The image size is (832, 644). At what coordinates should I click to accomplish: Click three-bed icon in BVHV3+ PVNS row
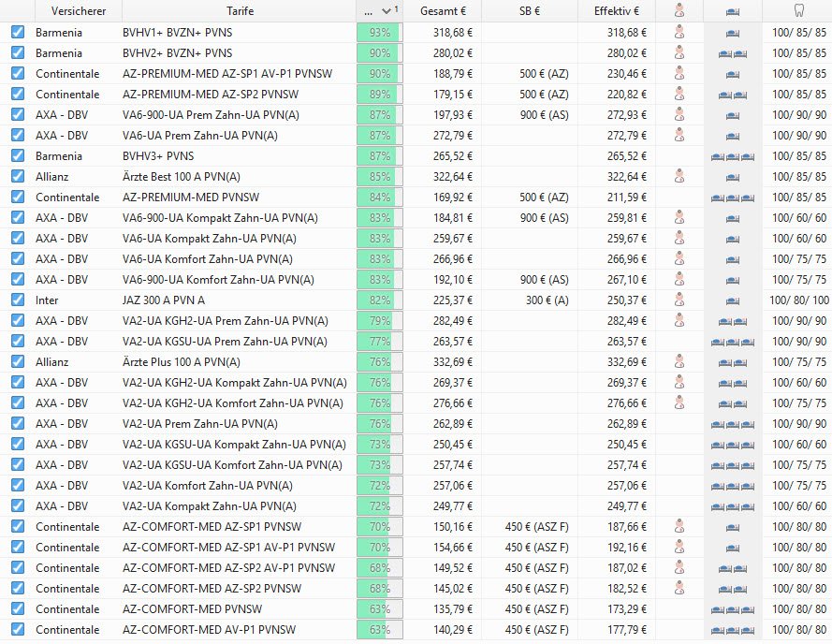click(733, 156)
